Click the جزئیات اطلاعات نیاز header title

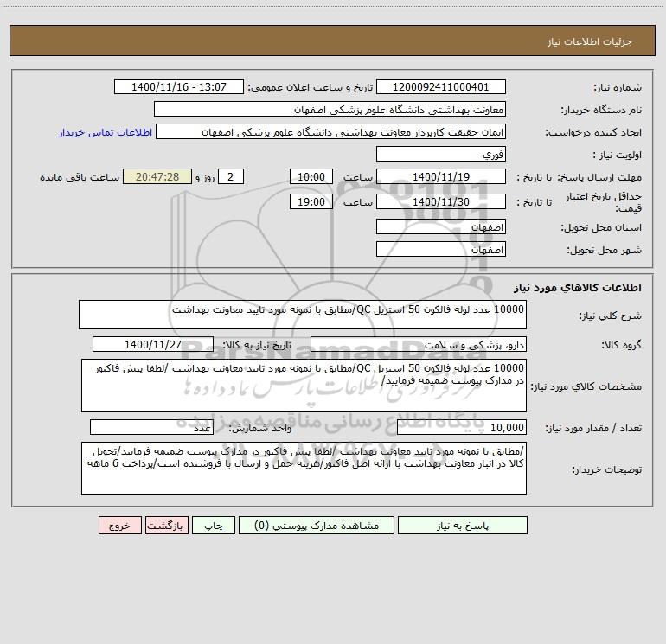coord(589,41)
